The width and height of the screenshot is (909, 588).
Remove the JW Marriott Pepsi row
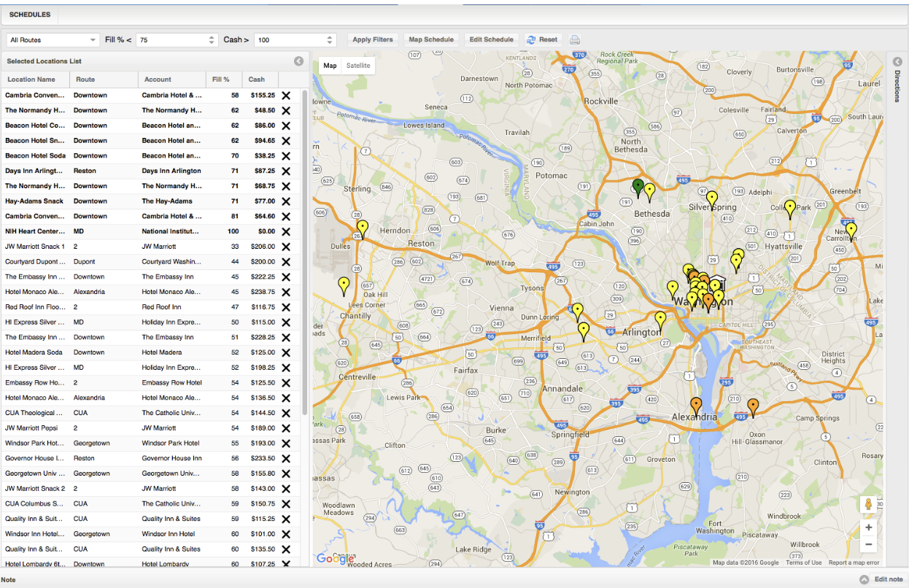click(286, 428)
